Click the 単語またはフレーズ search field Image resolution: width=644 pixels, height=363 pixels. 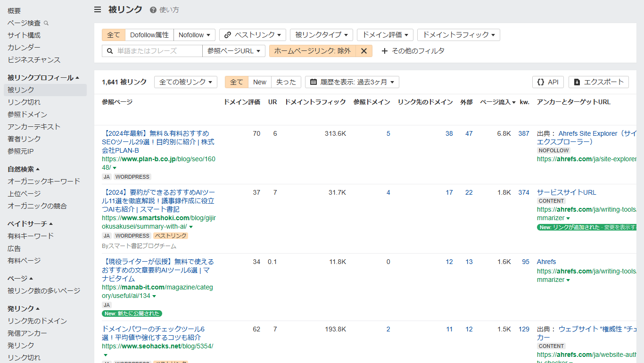click(158, 51)
